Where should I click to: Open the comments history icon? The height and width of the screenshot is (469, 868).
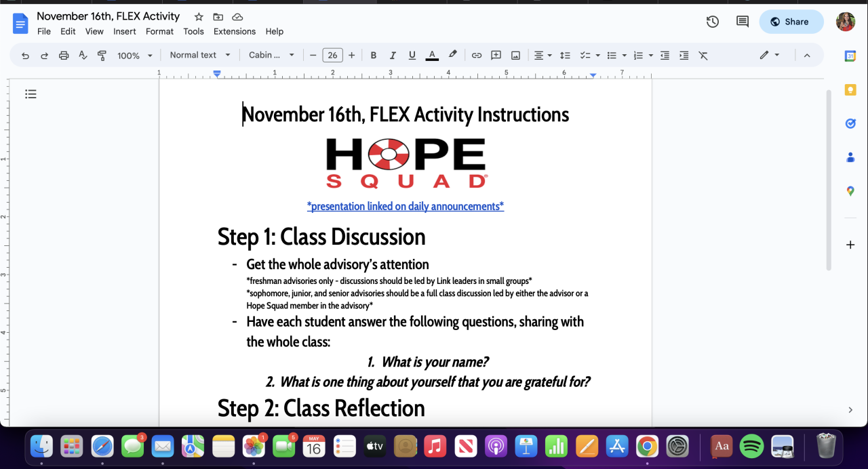click(x=743, y=22)
